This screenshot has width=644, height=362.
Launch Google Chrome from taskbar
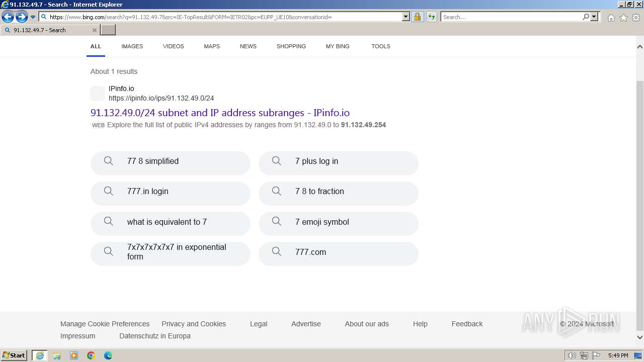91,355
